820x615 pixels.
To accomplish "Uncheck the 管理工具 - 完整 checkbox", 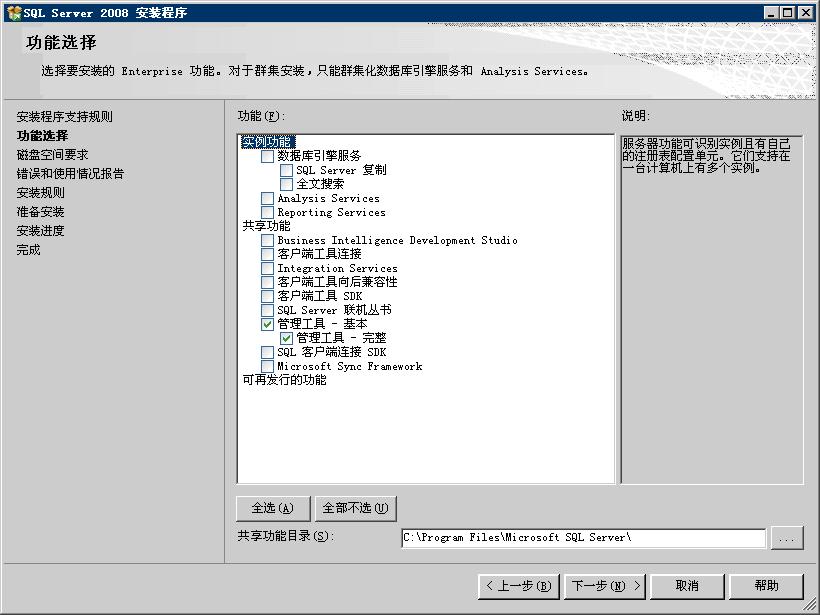I will (286, 338).
